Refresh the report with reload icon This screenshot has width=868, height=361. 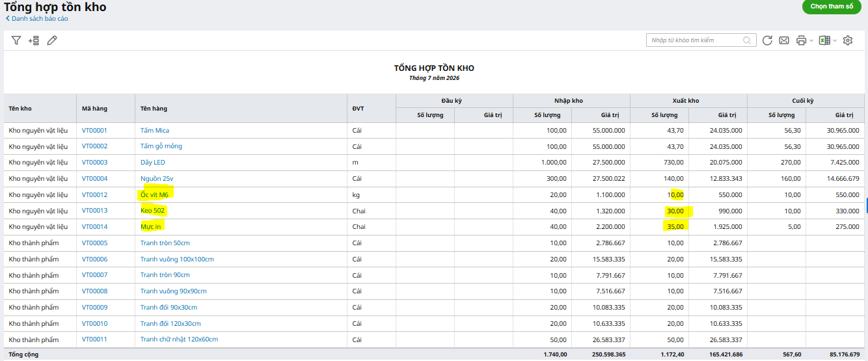767,40
